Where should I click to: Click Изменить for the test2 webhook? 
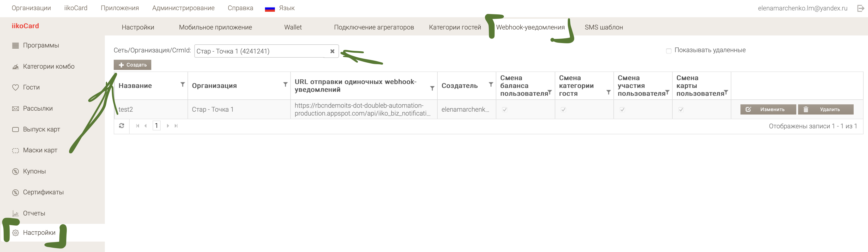pos(768,110)
